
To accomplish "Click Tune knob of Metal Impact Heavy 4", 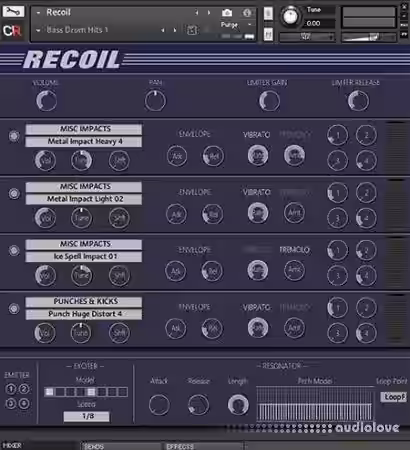I will pyautogui.click(x=81, y=160).
